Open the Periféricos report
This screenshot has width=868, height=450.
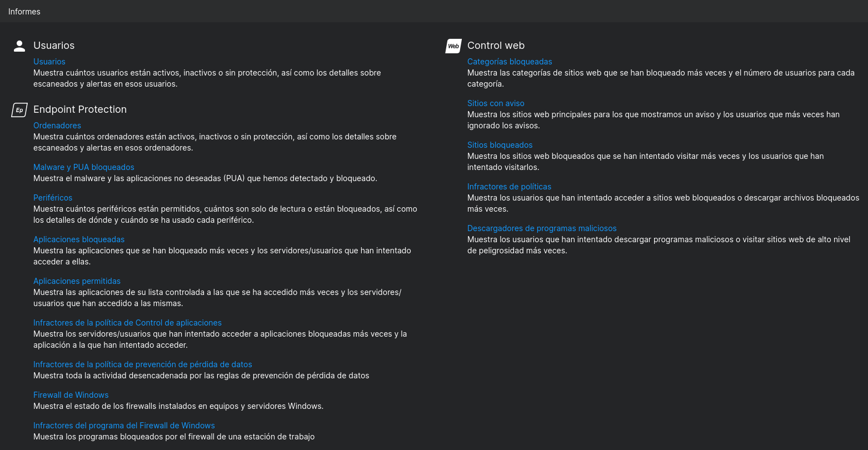click(x=53, y=198)
